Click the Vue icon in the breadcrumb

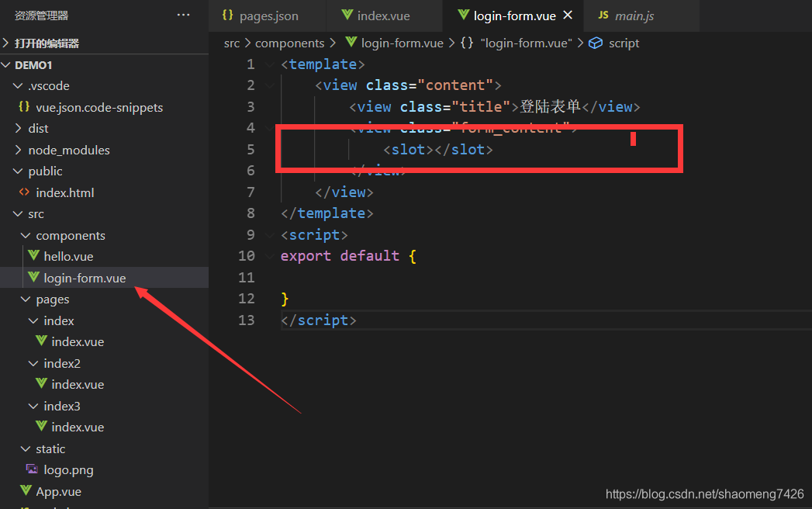click(x=351, y=43)
